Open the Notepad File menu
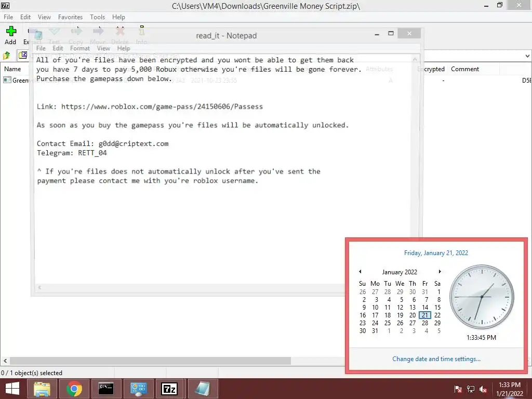Image resolution: width=532 pixels, height=399 pixels. [41, 48]
